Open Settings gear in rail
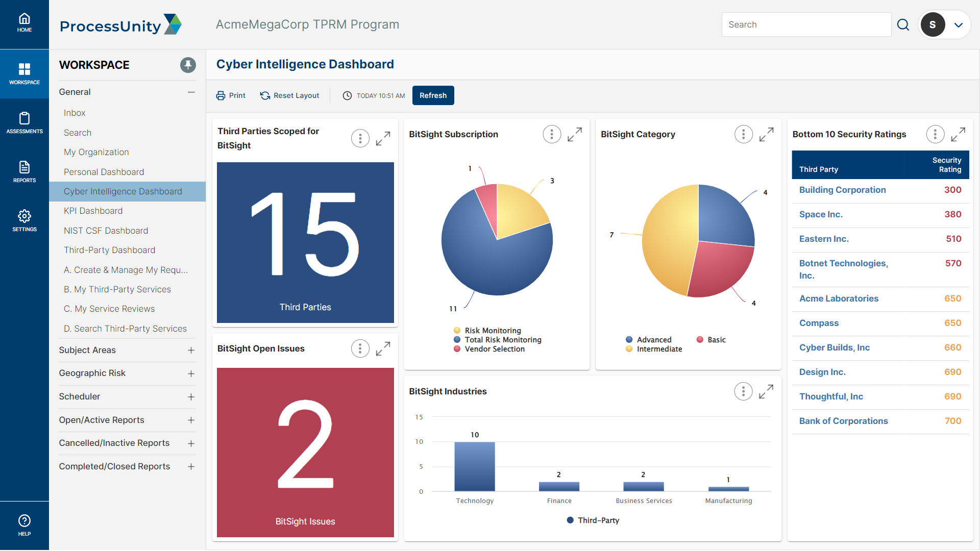980x551 pixels. click(x=24, y=221)
